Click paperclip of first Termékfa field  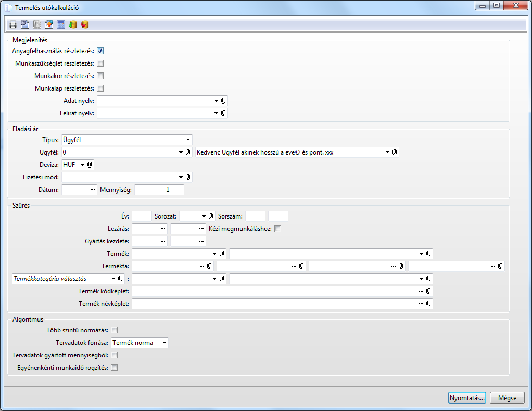[209, 266]
